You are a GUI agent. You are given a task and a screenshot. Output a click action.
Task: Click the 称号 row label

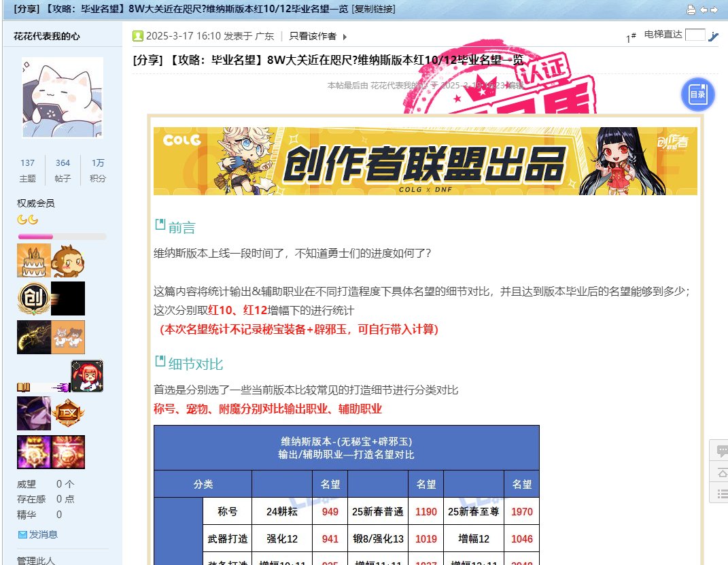tap(228, 511)
